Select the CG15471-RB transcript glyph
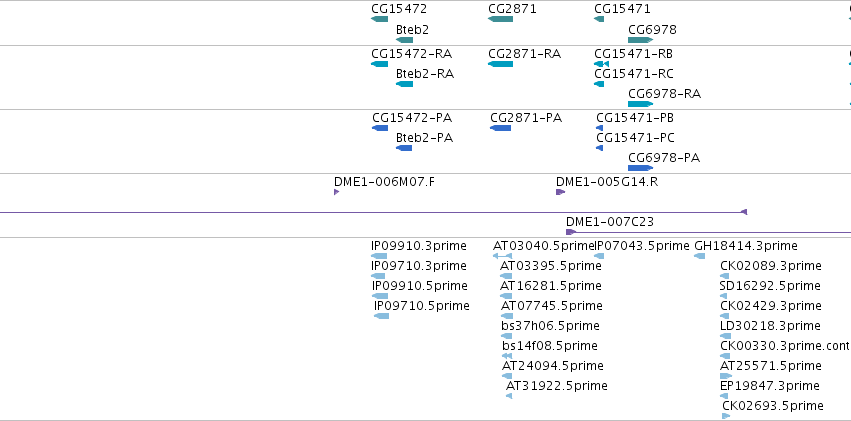This screenshot has height=421, width=851. tap(601, 64)
